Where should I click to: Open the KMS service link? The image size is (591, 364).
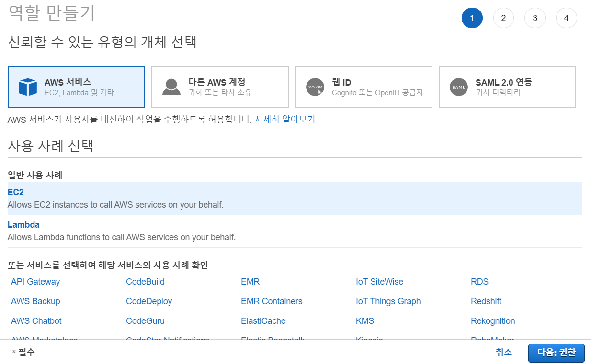point(365,321)
